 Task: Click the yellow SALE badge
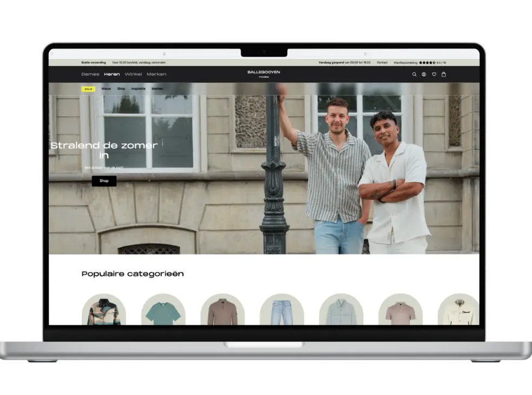88,89
